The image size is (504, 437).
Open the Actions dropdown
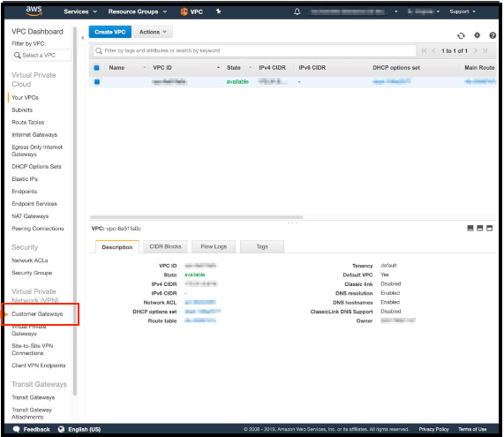coord(153,32)
